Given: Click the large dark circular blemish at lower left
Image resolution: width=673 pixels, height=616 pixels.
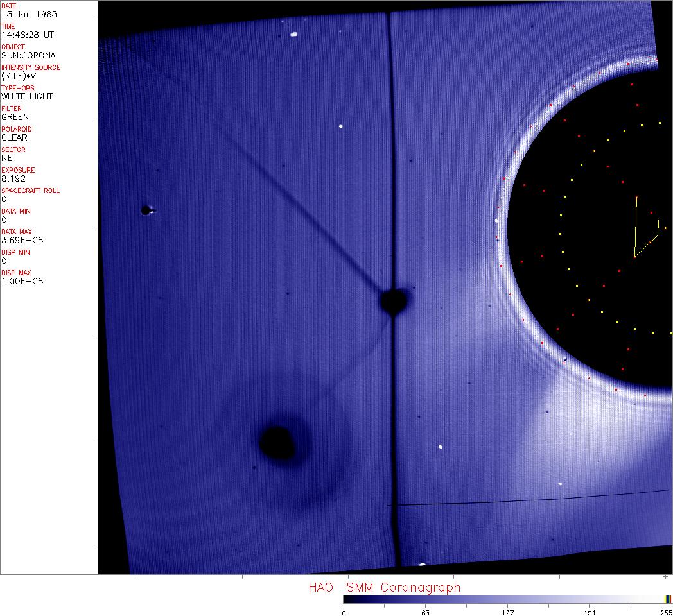Looking at the screenshot, I should [277, 441].
